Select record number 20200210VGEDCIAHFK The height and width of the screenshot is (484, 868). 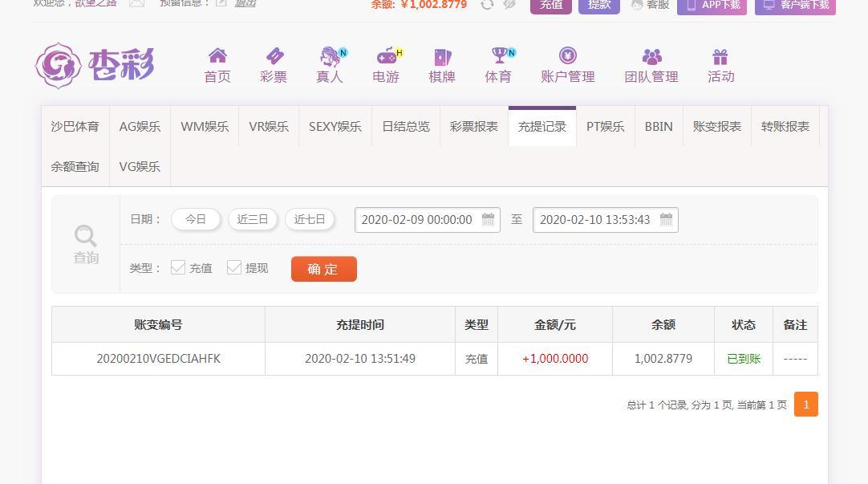pyautogui.click(x=158, y=358)
